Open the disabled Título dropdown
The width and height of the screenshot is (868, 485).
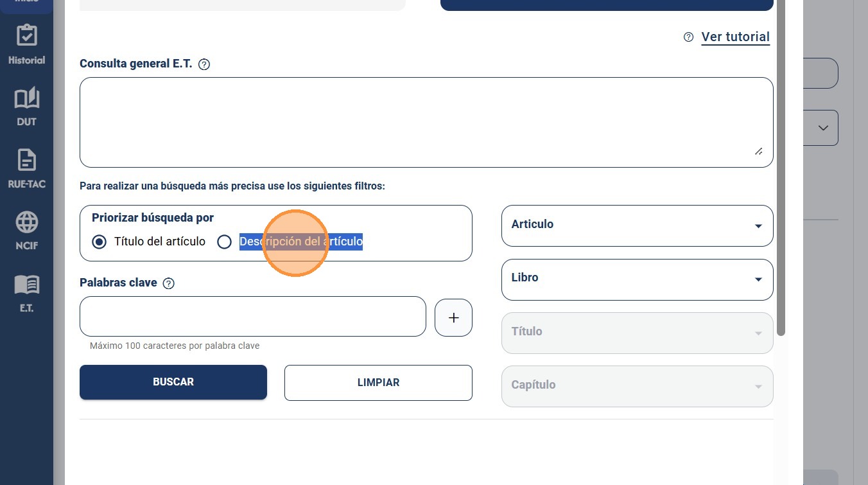coord(637,333)
